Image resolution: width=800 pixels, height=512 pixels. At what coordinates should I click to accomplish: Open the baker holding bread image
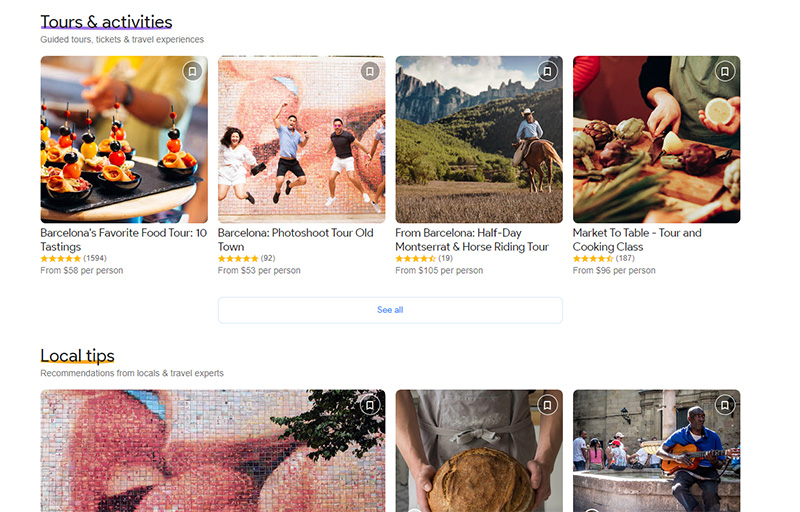(479, 451)
